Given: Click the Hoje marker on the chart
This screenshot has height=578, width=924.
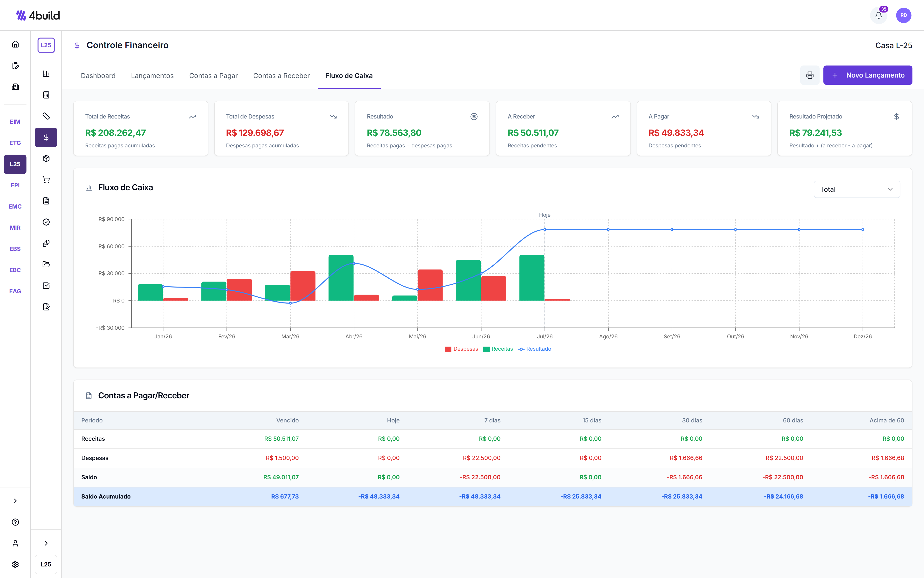Looking at the screenshot, I should click(545, 215).
